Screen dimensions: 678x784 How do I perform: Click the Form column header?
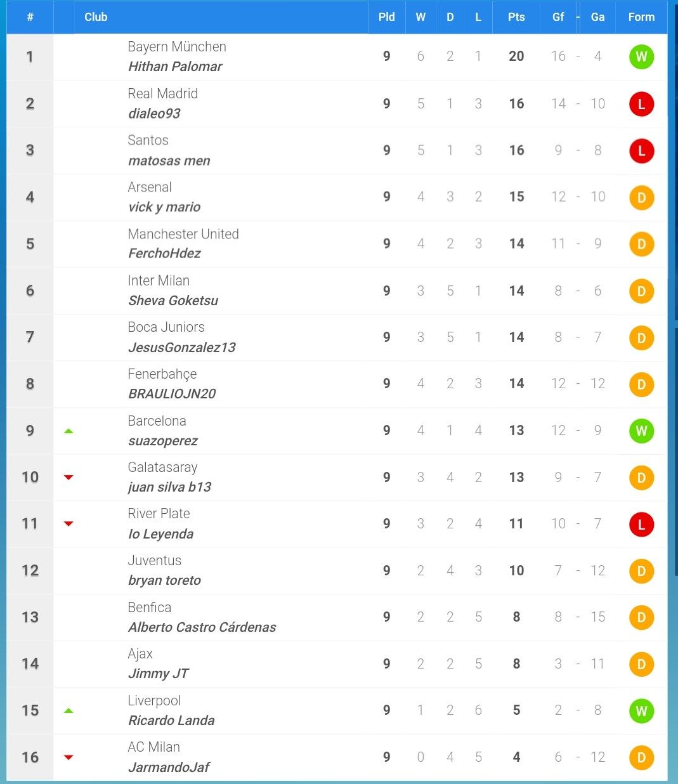tap(641, 17)
